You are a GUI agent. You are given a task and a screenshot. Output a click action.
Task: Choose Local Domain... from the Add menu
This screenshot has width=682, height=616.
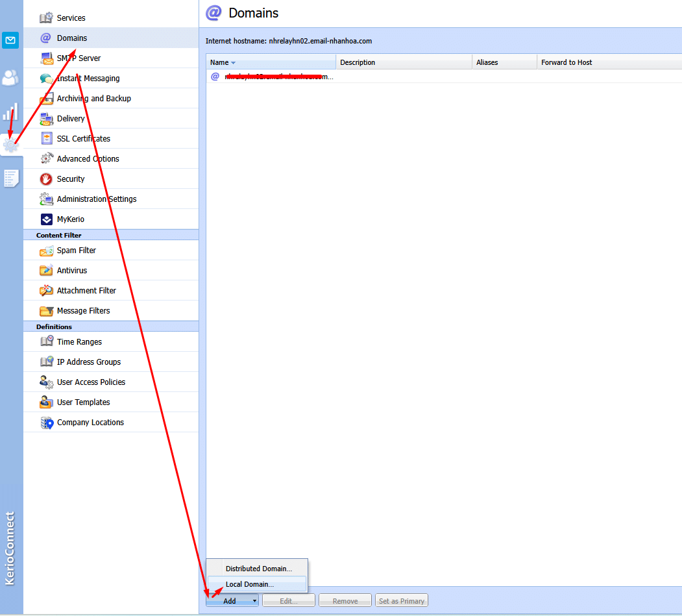[x=250, y=584]
